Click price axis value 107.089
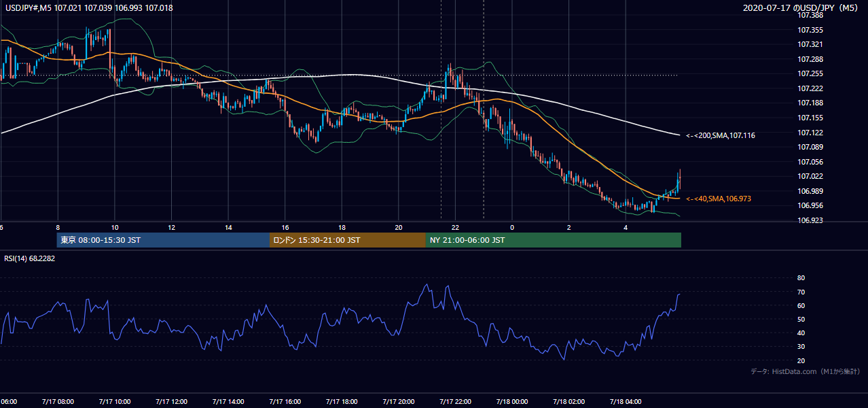 [x=810, y=147]
